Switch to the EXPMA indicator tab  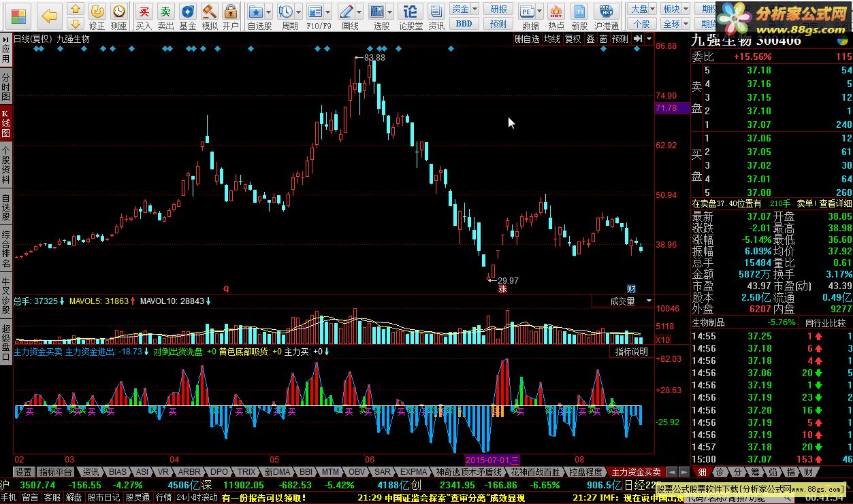(414, 472)
